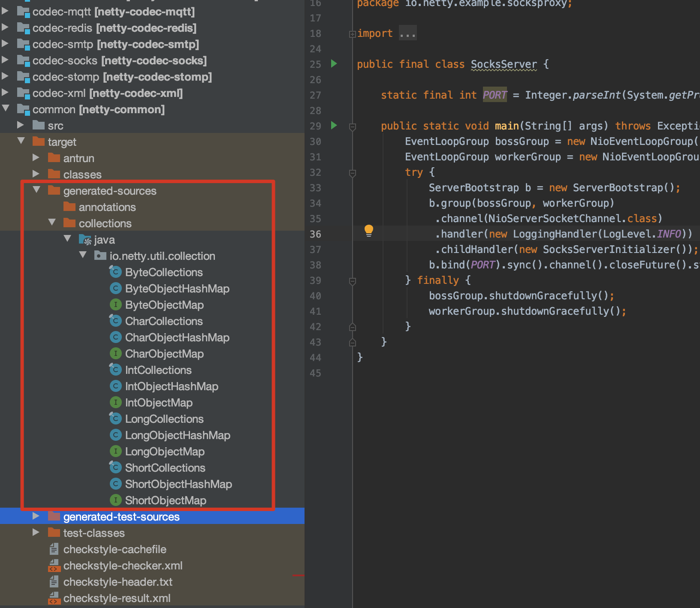
Task: Click the target folder icon
Action: pyautogui.click(x=39, y=141)
